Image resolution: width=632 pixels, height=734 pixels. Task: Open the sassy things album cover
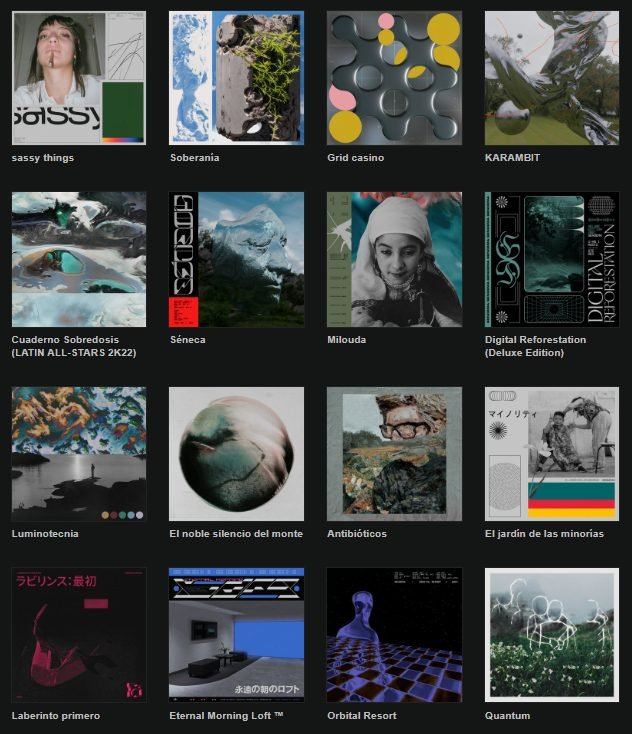click(x=79, y=78)
